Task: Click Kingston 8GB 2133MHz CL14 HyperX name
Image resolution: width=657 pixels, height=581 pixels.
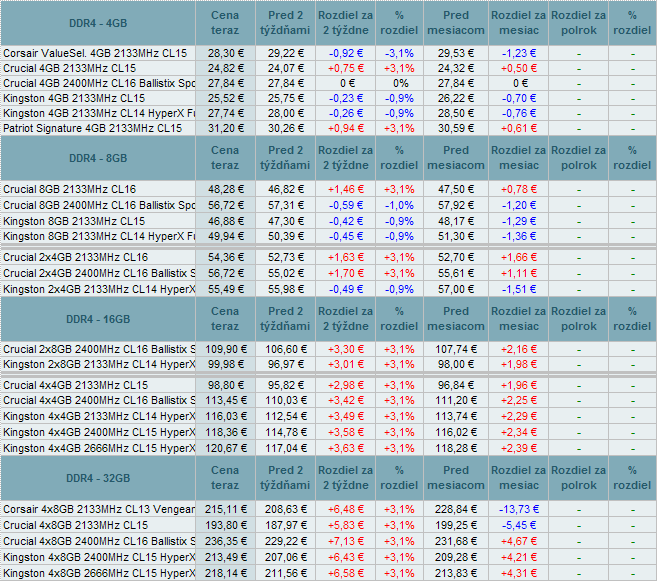Action: point(99,236)
